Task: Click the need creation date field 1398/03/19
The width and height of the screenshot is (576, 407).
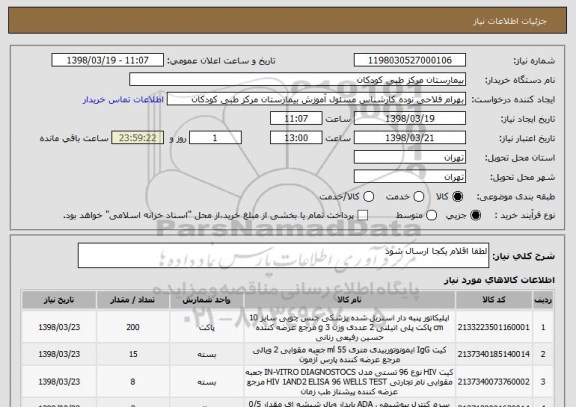Action: tap(410, 119)
